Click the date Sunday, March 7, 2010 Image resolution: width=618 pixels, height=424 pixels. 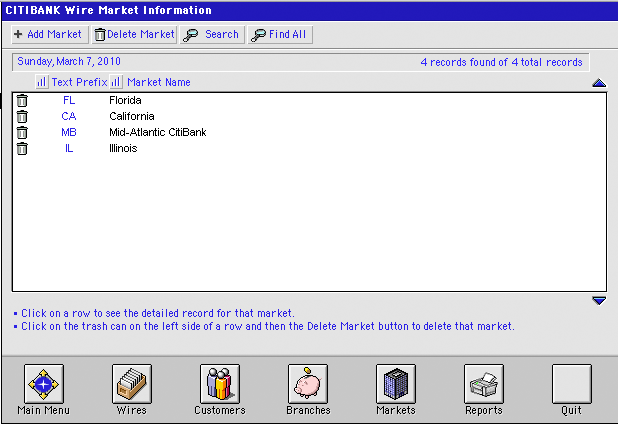click(69, 61)
